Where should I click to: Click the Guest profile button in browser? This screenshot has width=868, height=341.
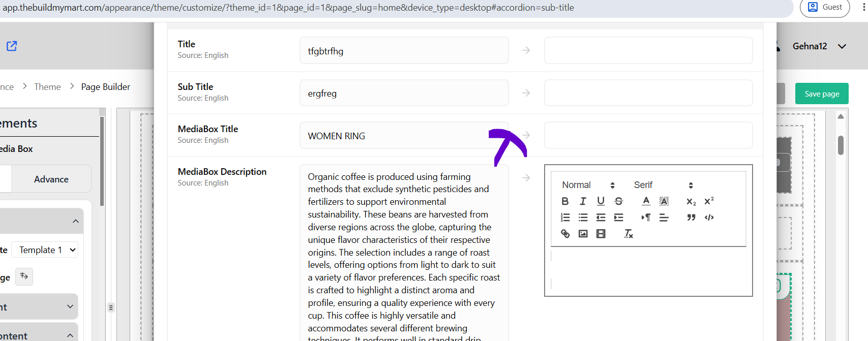(x=825, y=7)
